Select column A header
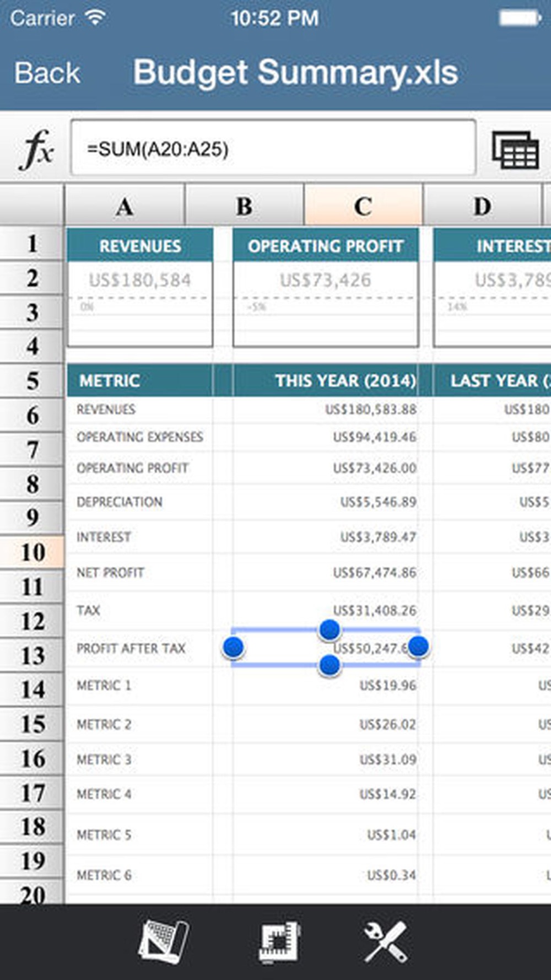551x980 pixels. pyautogui.click(x=125, y=206)
